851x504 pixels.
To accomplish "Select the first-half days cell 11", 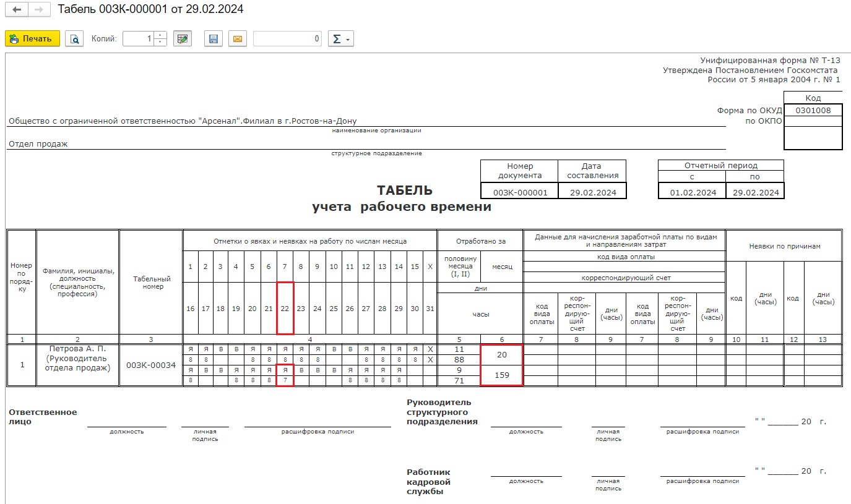I will (459, 349).
